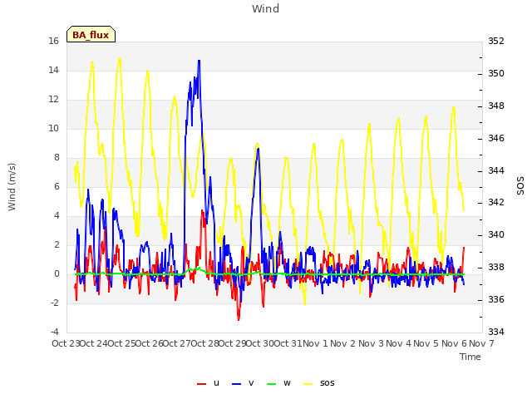Select the 'sos' legend text

pyautogui.click(x=327, y=383)
